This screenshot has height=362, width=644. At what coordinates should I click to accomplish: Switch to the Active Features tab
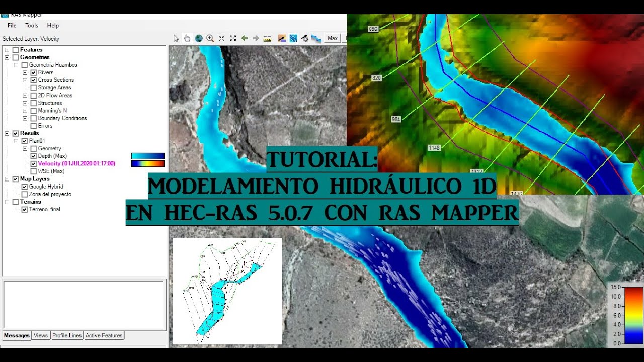(104, 335)
